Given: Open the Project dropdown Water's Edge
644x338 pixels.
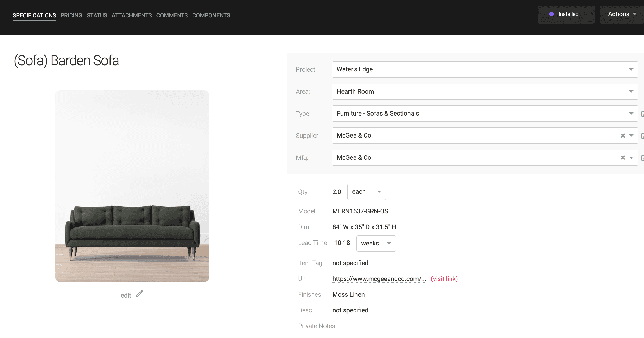Looking at the screenshot, I should click(485, 69).
